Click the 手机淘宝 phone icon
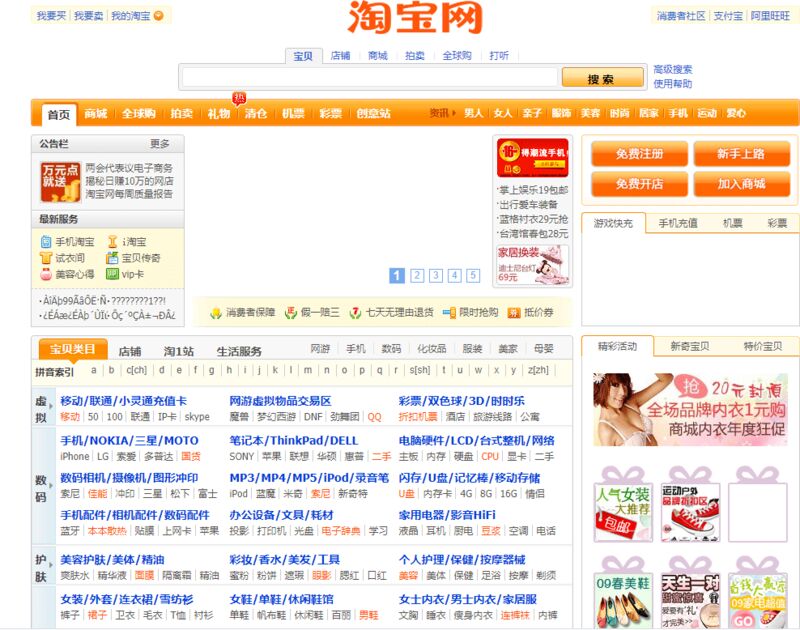This screenshot has height=630, width=800. point(46,242)
